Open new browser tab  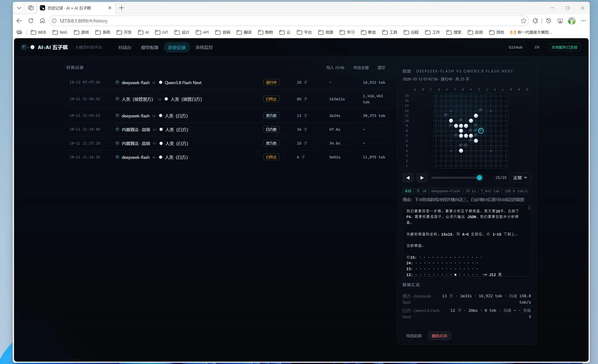(x=122, y=8)
